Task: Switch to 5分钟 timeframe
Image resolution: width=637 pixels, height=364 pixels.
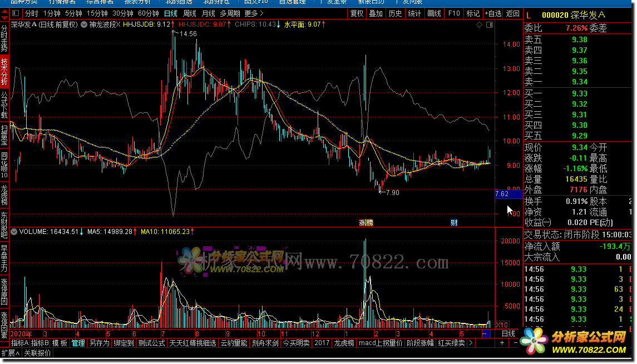Action: [73, 13]
